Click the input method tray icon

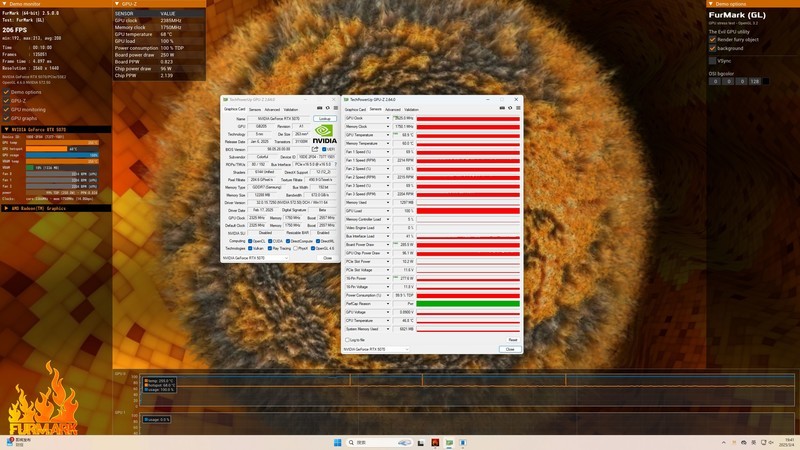[754, 442]
